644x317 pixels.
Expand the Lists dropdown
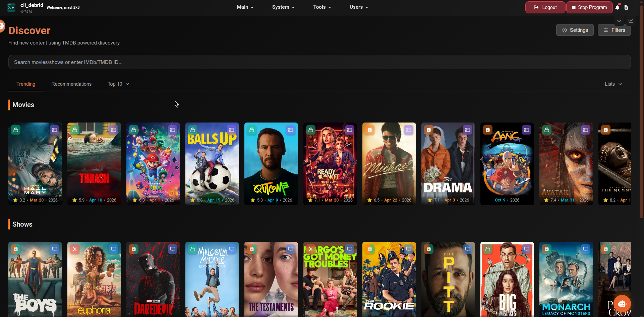pos(613,84)
